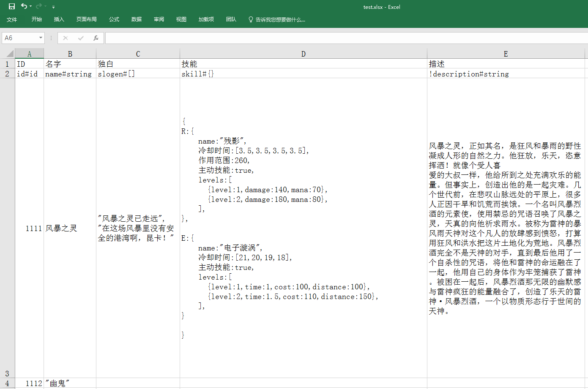Open the 视图 ribbon tab
588x389 pixels.
click(x=181, y=19)
